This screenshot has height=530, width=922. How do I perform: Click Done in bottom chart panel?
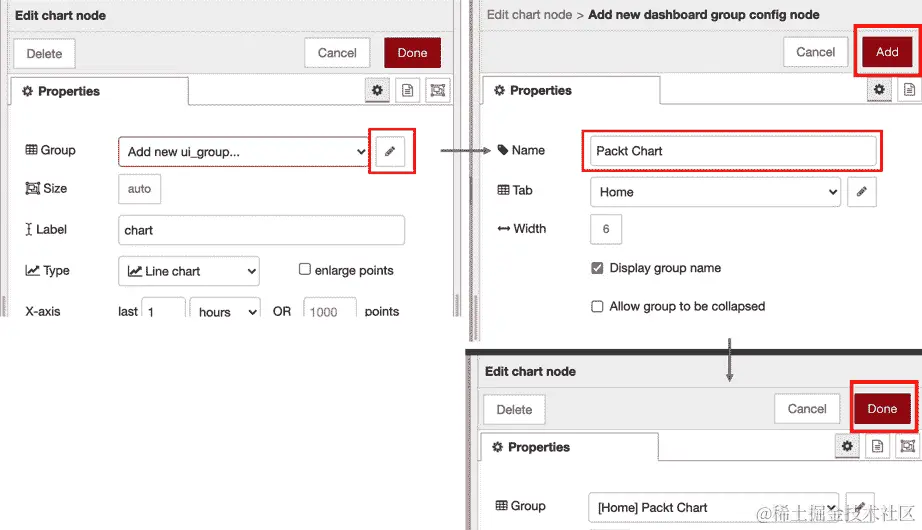pos(882,409)
